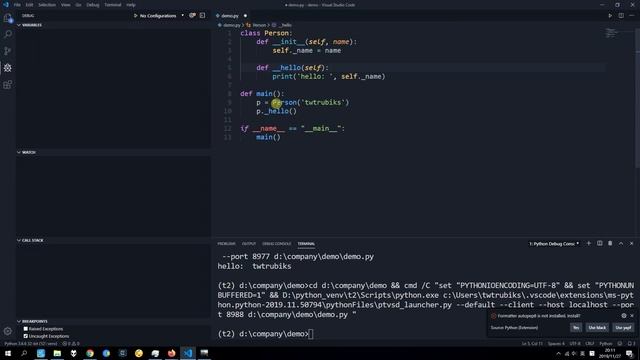
Task: Open the Explorer view in activity bar
Action: point(8,18)
